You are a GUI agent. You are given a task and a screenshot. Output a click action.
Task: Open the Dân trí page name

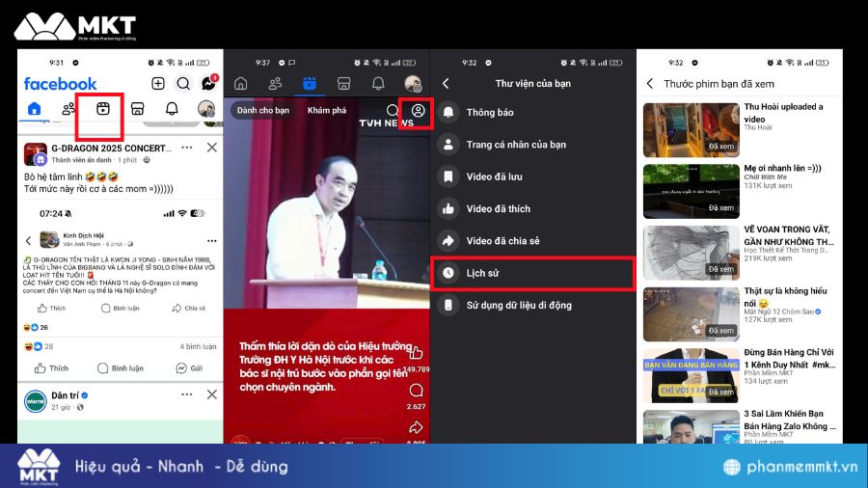(x=65, y=395)
